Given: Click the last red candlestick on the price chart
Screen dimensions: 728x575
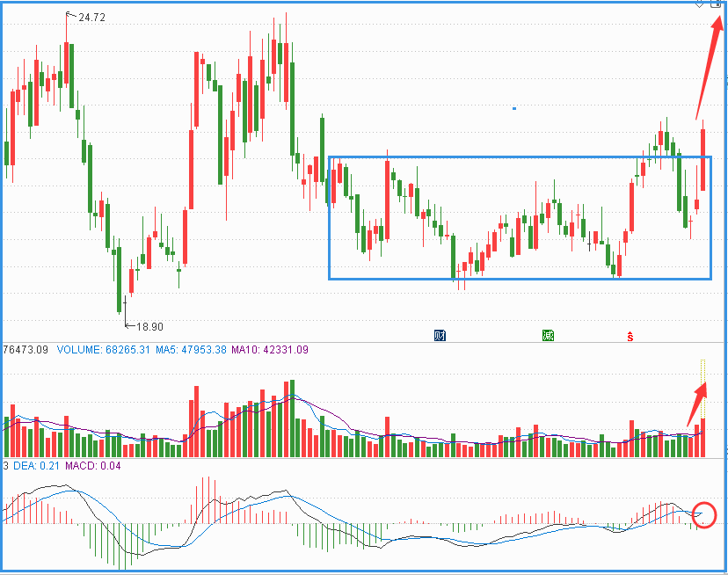Looking at the screenshot, I should [703, 160].
